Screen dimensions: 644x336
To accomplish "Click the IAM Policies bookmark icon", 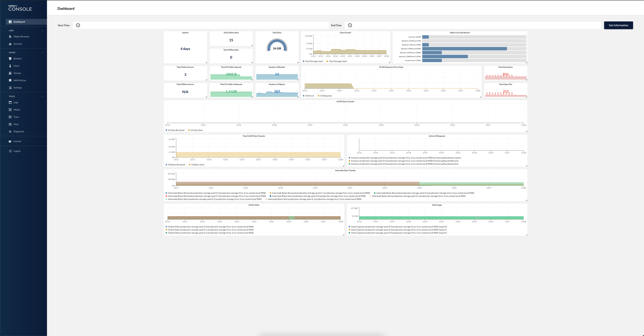I will [10, 80].
